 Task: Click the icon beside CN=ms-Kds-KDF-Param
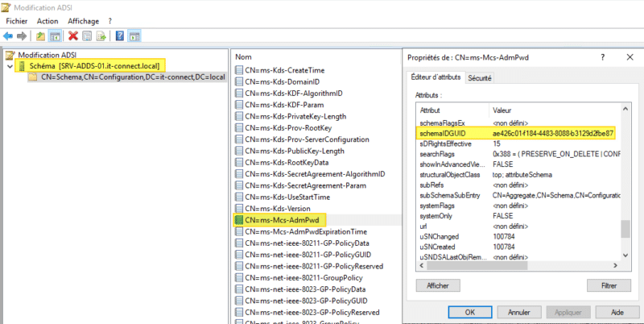[x=239, y=105]
